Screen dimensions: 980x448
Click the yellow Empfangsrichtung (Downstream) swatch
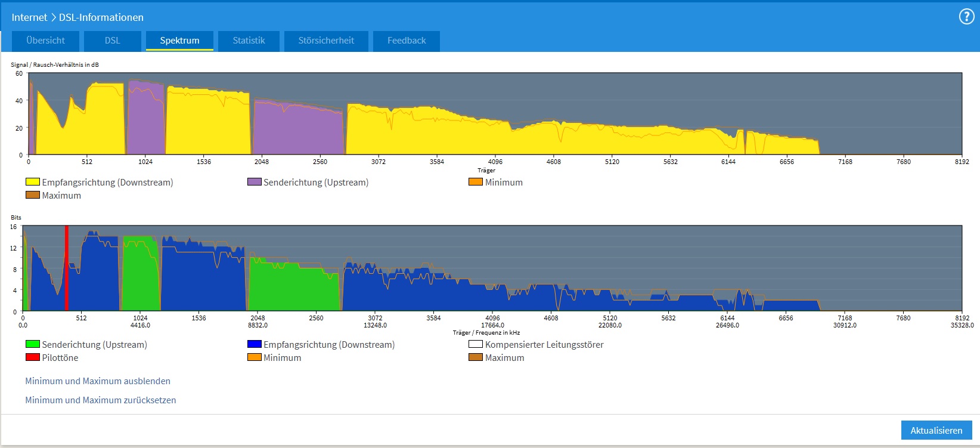click(x=33, y=182)
